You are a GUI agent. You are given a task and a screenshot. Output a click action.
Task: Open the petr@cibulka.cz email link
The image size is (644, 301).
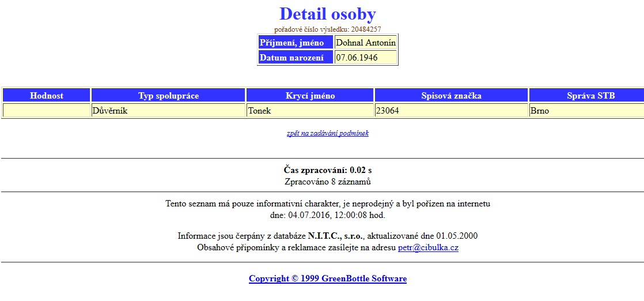(x=428, y=248)
